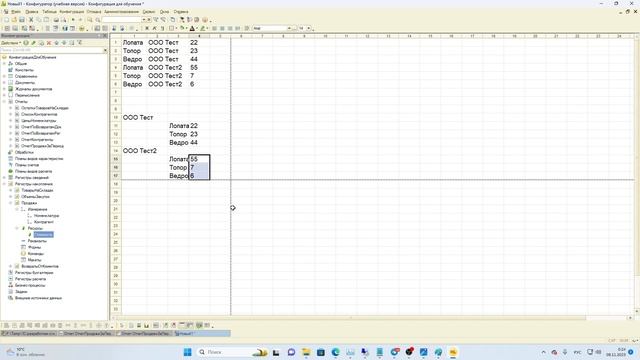Click the Find magnifier icon
This screenshot has height=360, width=640.
89,20
